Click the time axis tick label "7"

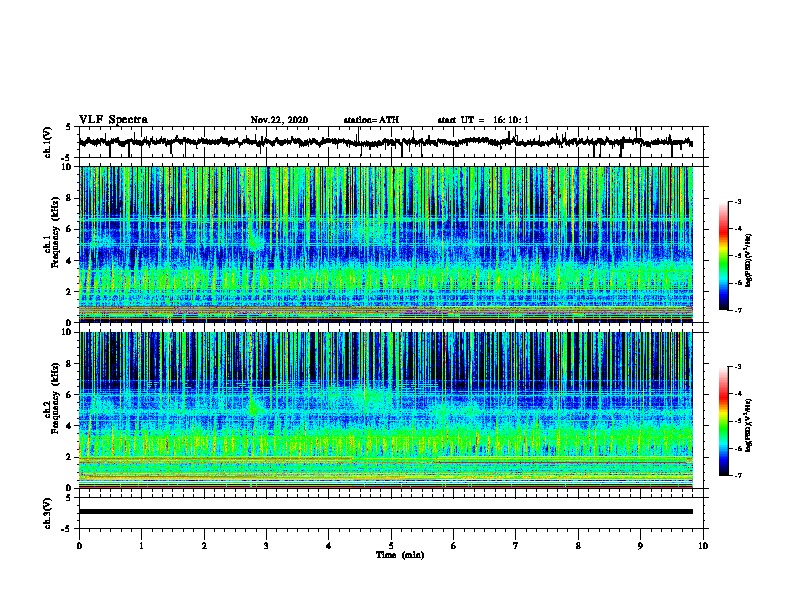click(x=516, y=546)
